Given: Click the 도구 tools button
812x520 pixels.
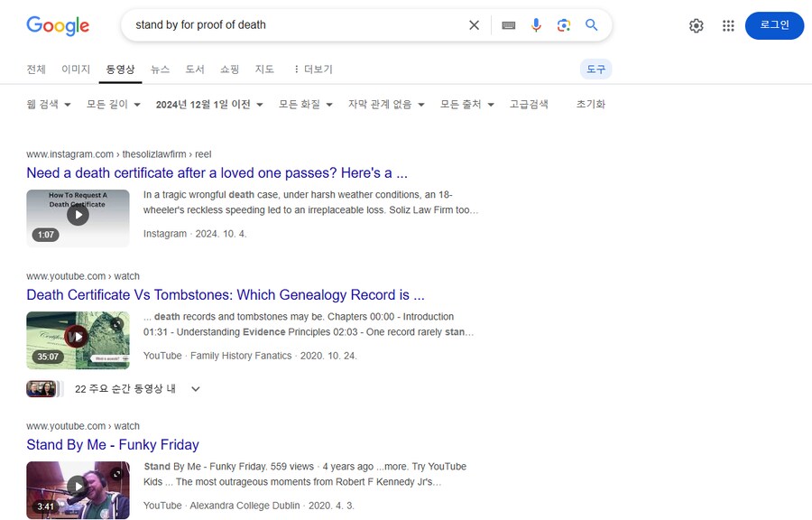Looking at the screenshot, I should (596, 70).
